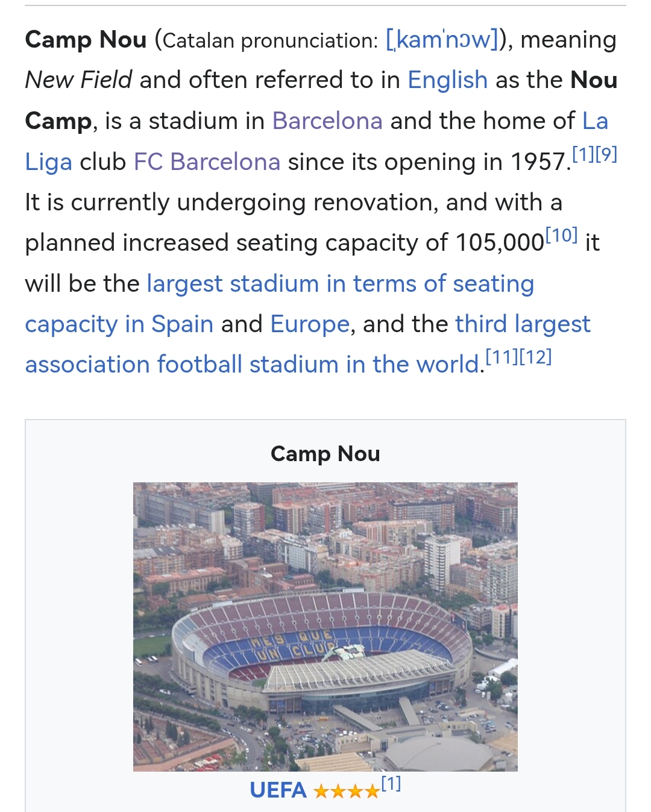Click the Camp Nou infobox title
The height and width of the screenshot is (812, 651).
325,454
